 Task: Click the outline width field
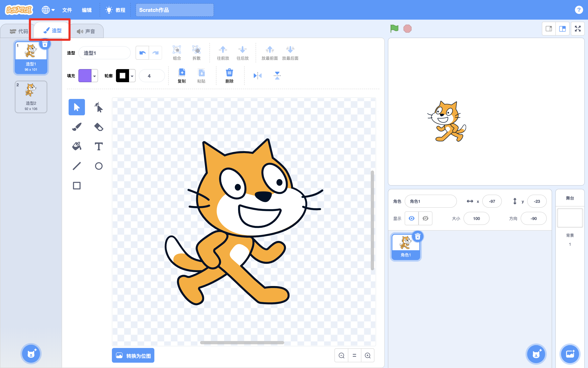[x=152, y=76]
